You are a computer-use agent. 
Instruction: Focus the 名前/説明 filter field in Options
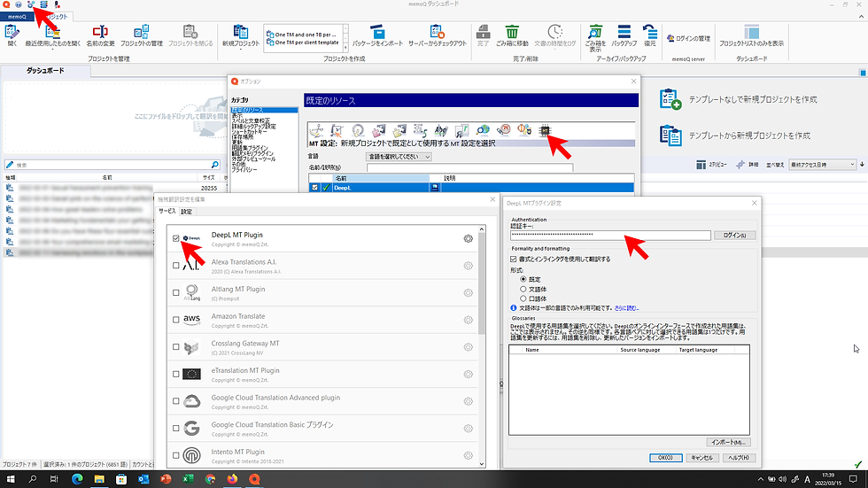point(469,167)
